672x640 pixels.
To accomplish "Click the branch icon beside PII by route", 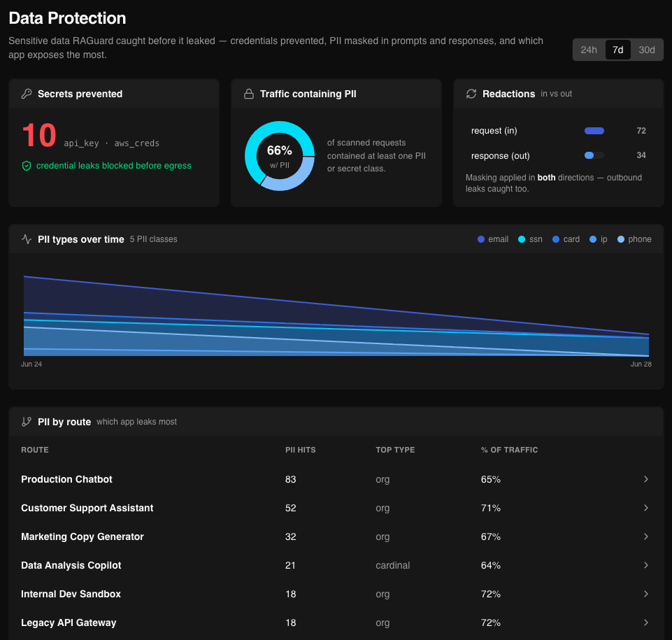I will point(27,422).
